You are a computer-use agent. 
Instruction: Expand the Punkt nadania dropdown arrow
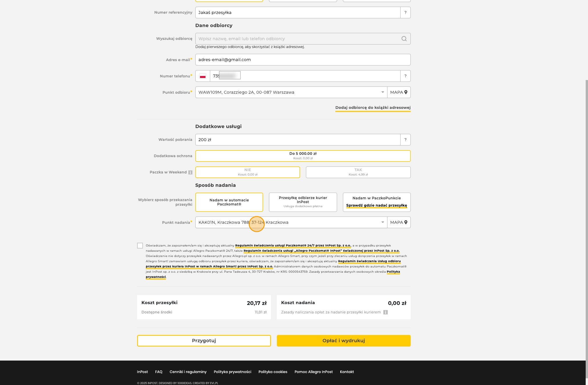(382, 222)
